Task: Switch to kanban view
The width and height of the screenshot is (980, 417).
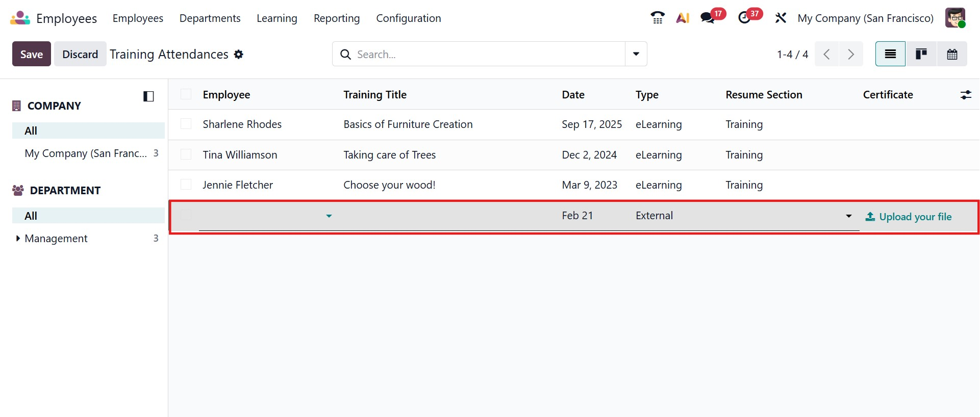Action: pyautogui.click(x=921, y=54)
